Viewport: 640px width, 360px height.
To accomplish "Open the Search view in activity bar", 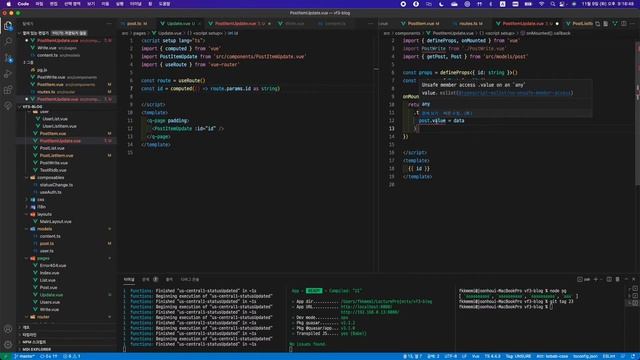I will [x=8, y=42].
